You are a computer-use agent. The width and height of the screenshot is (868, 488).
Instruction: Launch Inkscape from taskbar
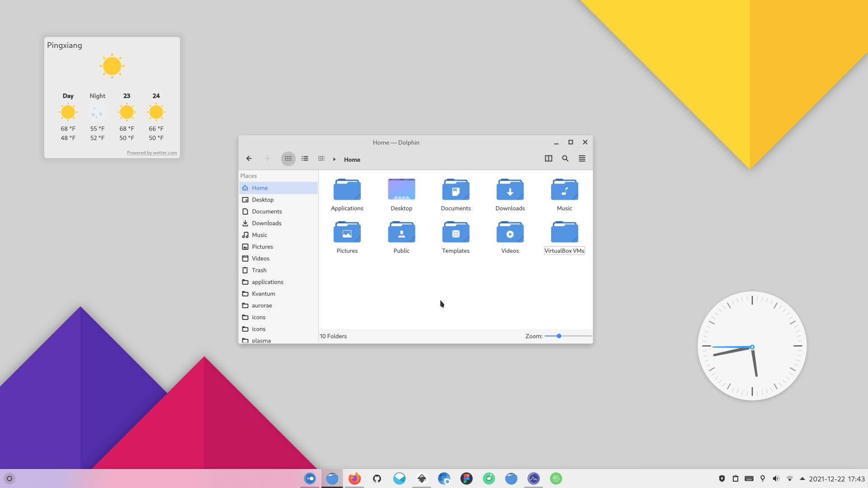pyautogui.click(x=422, y=479)
